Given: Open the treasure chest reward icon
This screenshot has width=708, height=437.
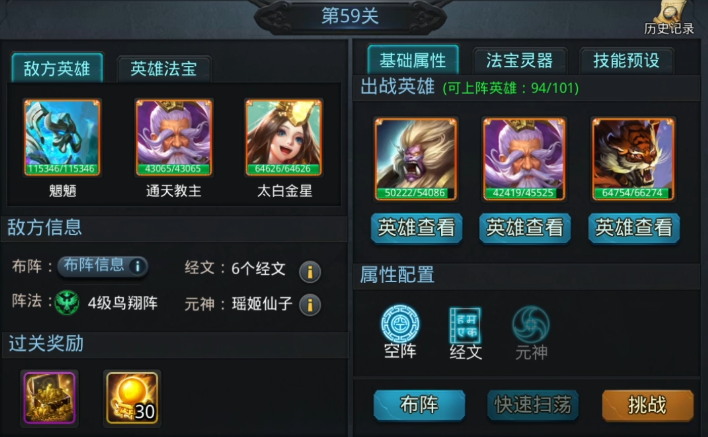Looking at the screenshot, I should click(x=49, y=398).
